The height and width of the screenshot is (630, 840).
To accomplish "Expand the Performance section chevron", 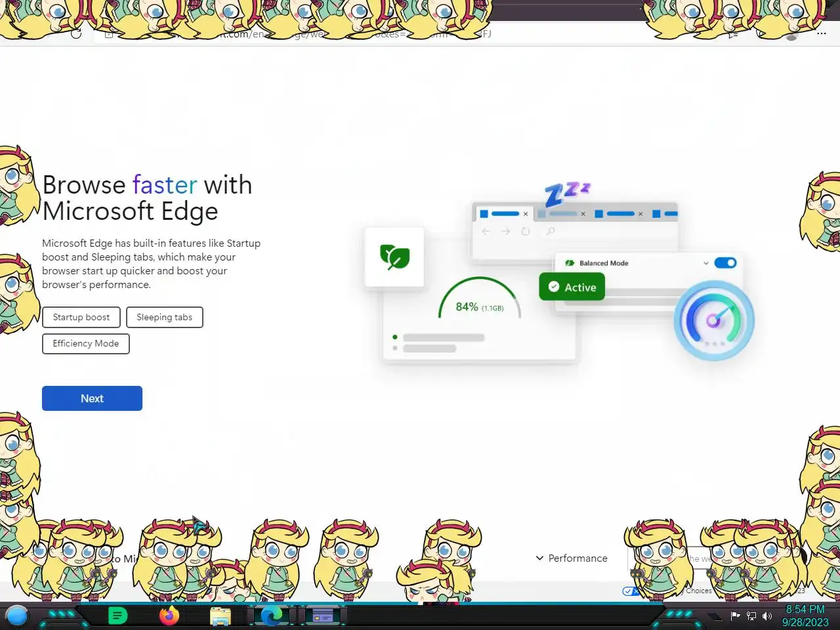I will pyautogui.click(x=539, y=558).
